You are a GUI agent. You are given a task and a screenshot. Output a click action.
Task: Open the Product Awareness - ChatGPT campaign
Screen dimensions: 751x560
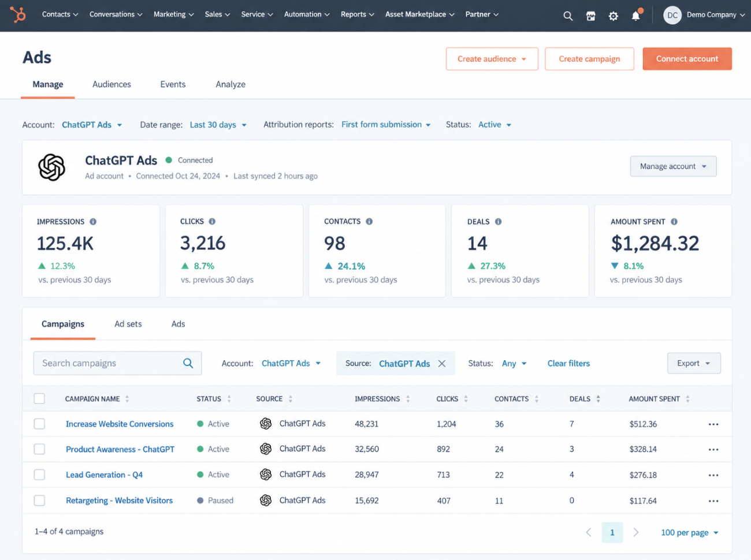coord(120,449)
